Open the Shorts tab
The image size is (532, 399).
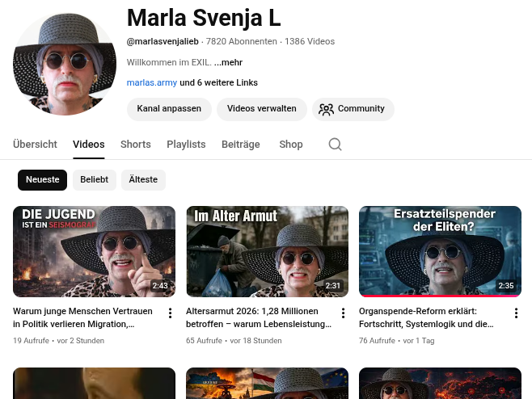[136, 145]
